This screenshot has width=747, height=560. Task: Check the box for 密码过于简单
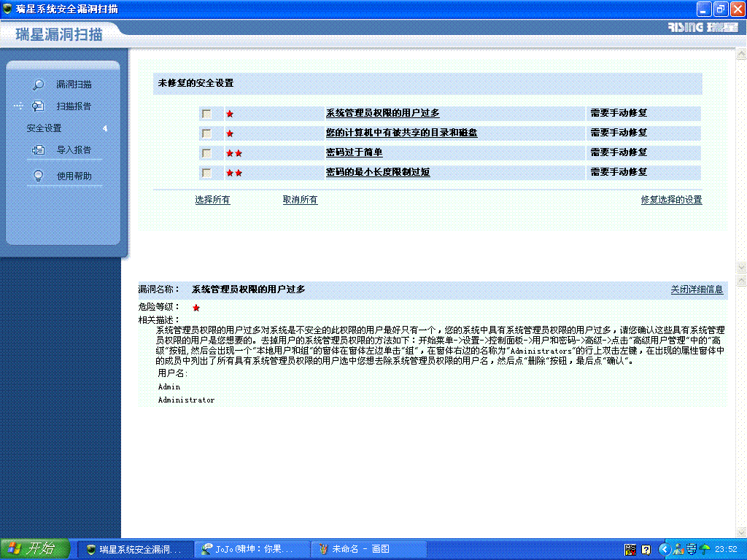(206, 153)
